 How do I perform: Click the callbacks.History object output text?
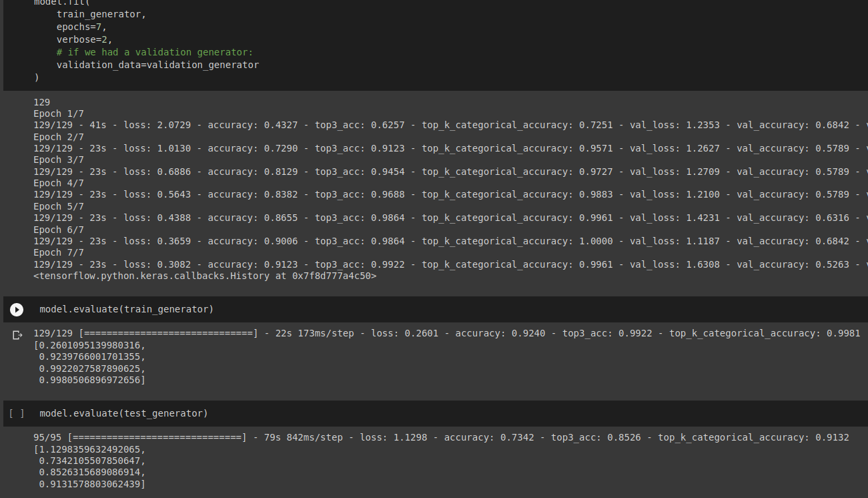[x=205, y=275]
